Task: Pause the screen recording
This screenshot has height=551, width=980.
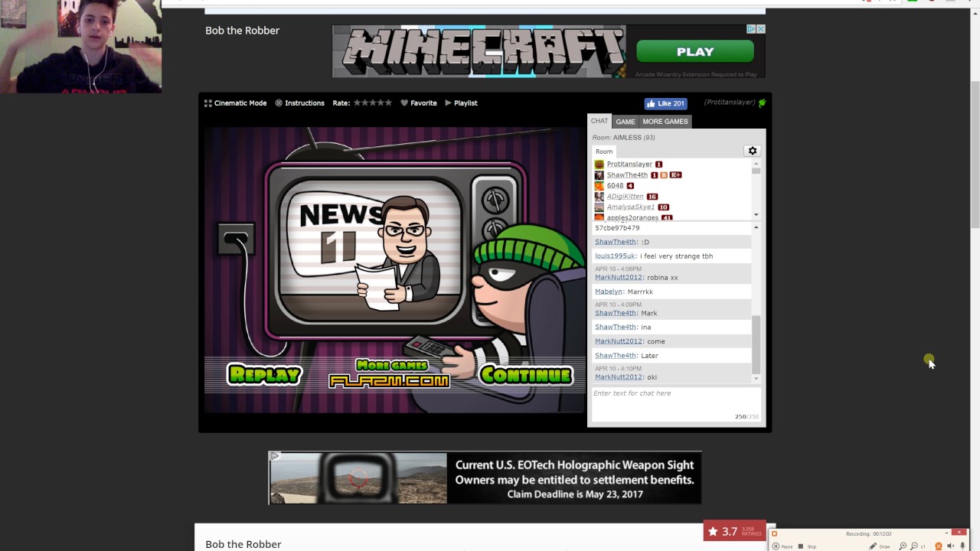Action: click(x=782, y=546)
